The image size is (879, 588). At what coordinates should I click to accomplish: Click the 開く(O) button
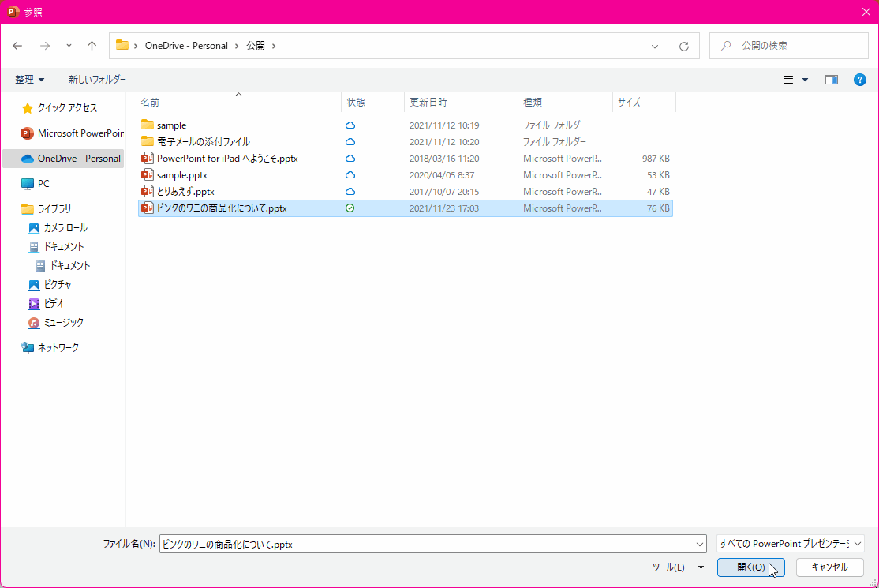point(751,567)
